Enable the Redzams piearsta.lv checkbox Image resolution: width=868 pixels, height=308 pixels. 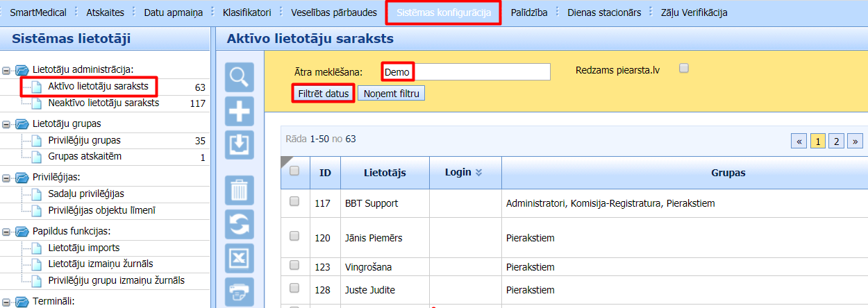pos(684,68)
